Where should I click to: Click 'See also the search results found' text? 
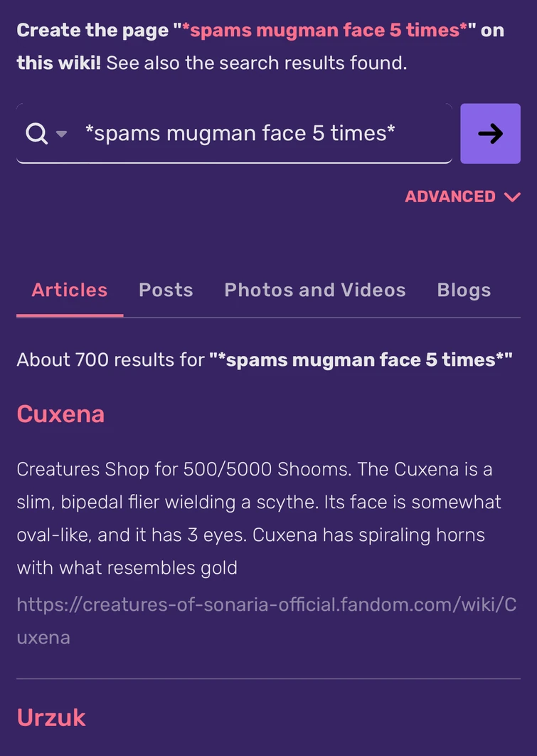(x=257, y=63)
